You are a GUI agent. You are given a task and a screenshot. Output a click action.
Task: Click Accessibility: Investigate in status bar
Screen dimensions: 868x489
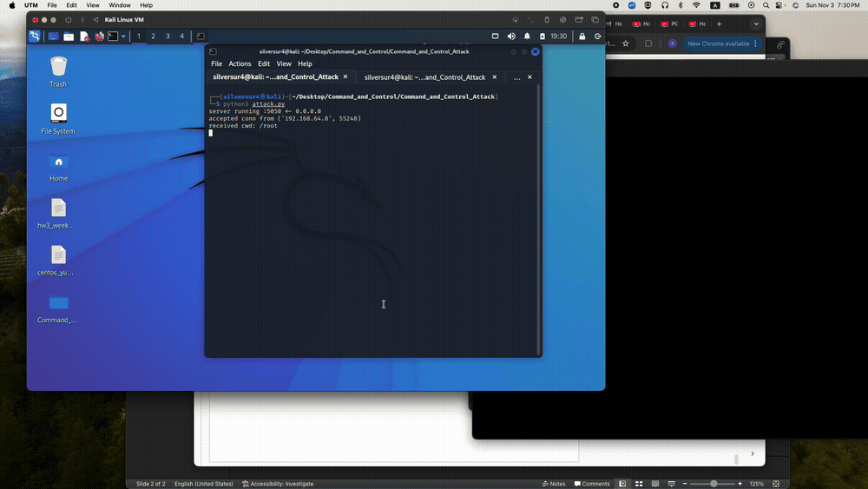click(278, 484)
